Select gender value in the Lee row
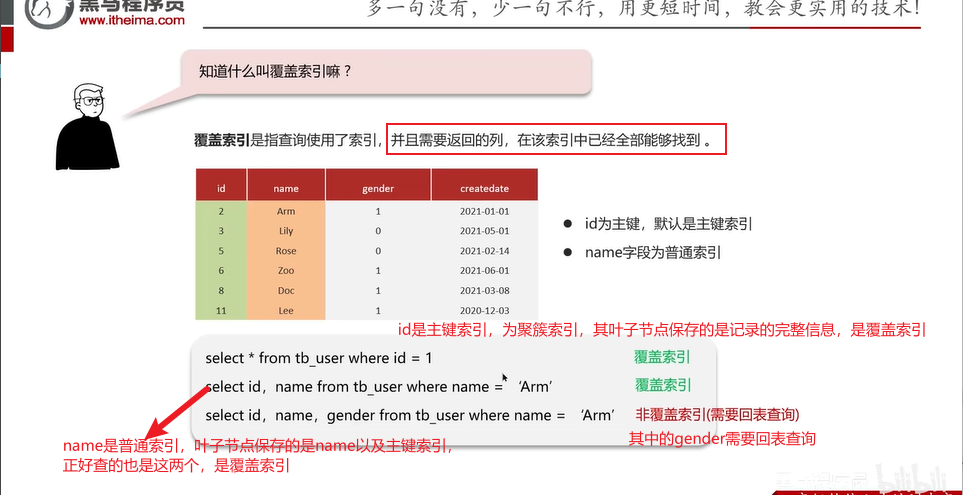 pos(378,310)
